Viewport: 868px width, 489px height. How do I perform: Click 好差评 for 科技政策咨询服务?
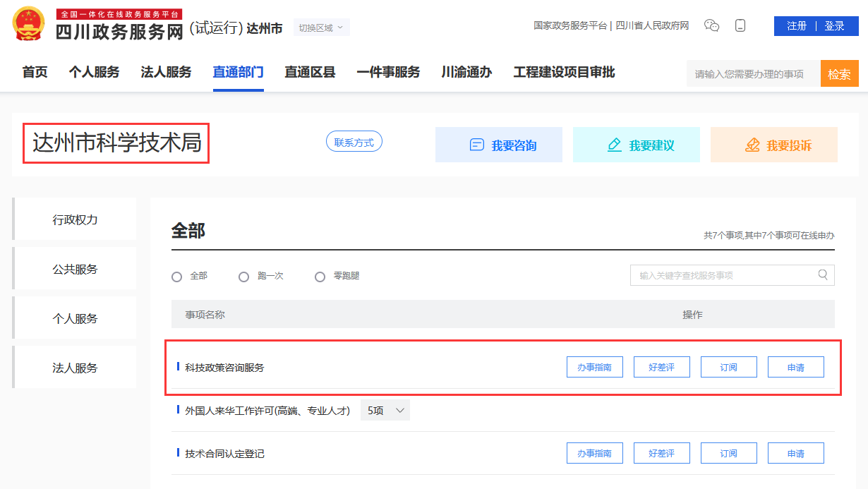(x=662, y=367)
